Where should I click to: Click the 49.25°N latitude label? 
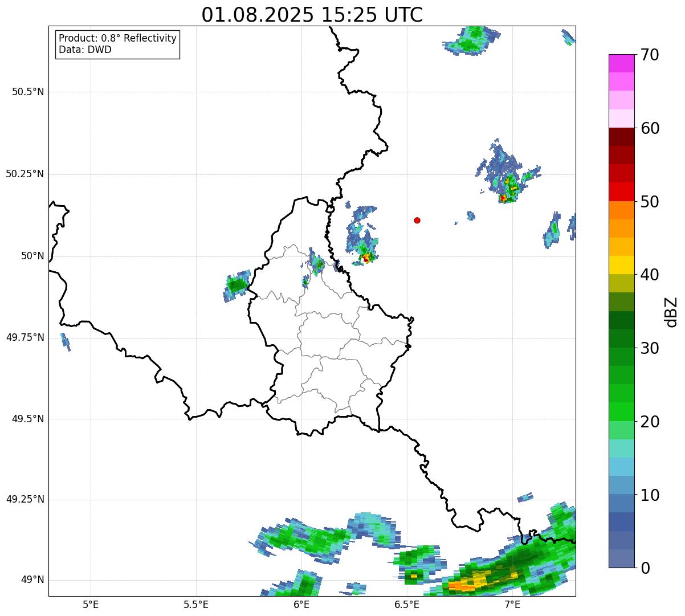(25, 499)
